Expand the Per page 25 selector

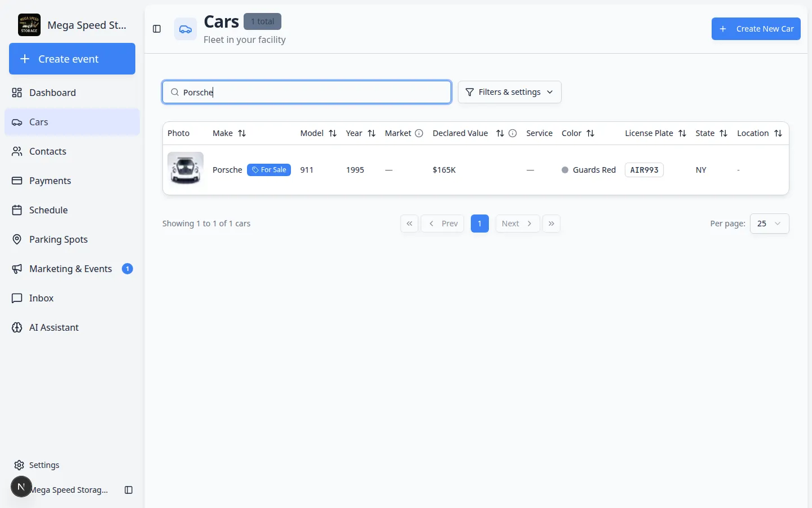point(769,224)
